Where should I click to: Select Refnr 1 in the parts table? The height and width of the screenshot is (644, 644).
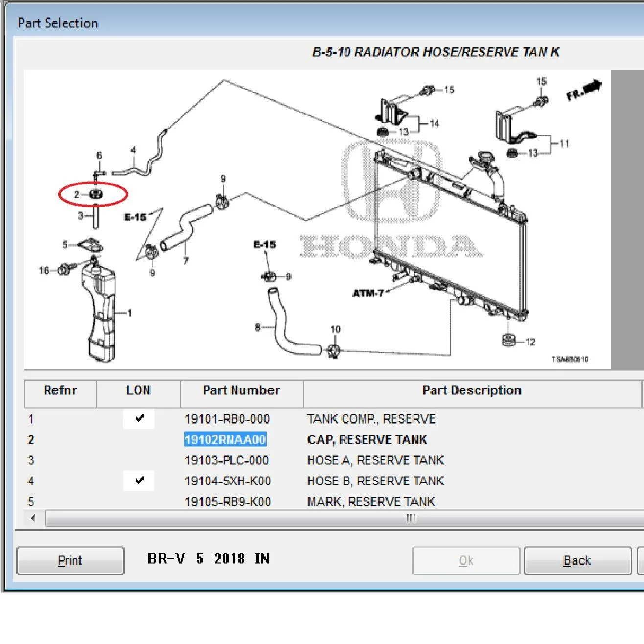click(31, 419)
